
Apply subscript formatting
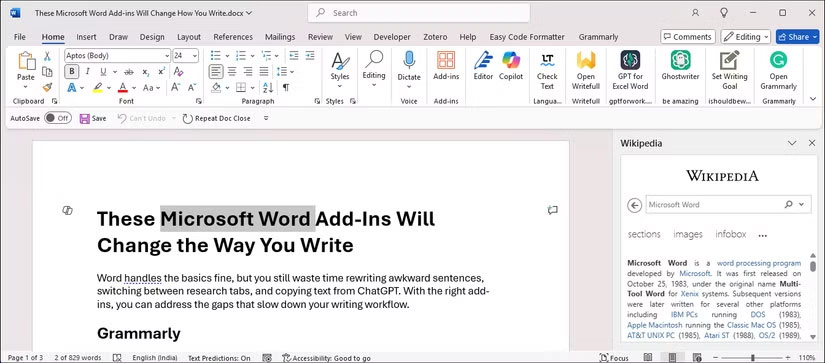click(x=146, y=72)
